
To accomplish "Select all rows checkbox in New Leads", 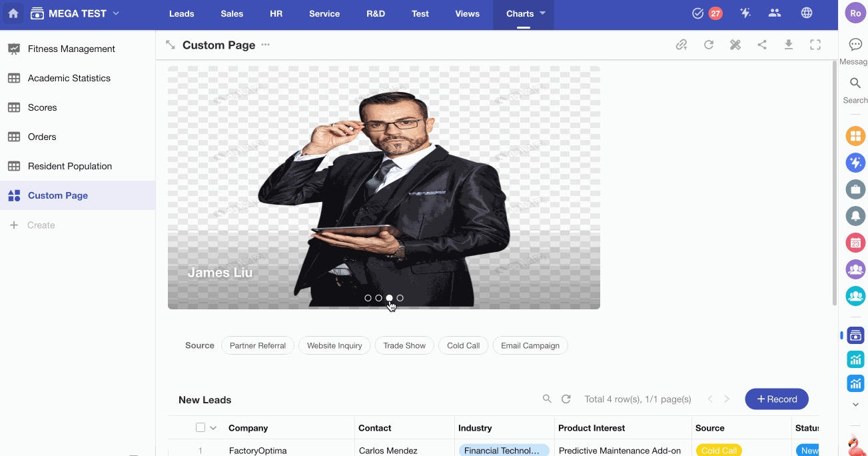I will click(201, 427).
